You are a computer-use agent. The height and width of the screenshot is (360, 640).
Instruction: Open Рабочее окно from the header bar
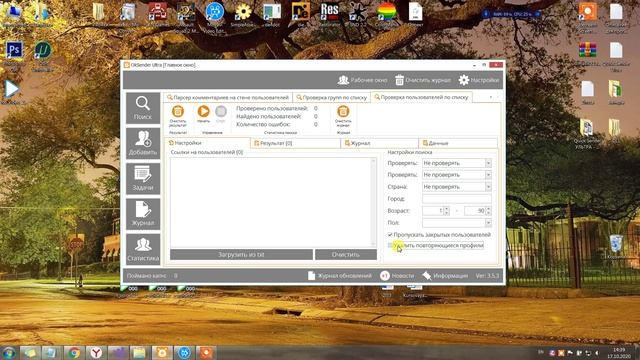pos(362,80)
